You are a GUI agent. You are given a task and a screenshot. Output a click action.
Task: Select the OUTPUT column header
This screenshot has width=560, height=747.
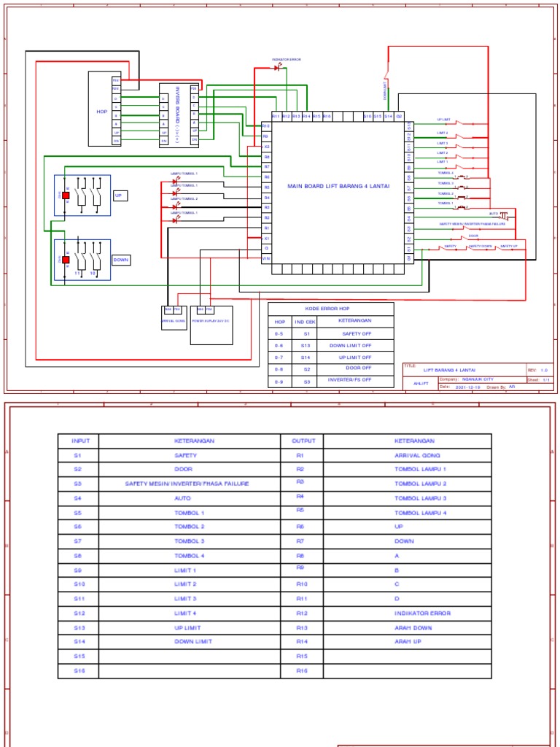303,441
